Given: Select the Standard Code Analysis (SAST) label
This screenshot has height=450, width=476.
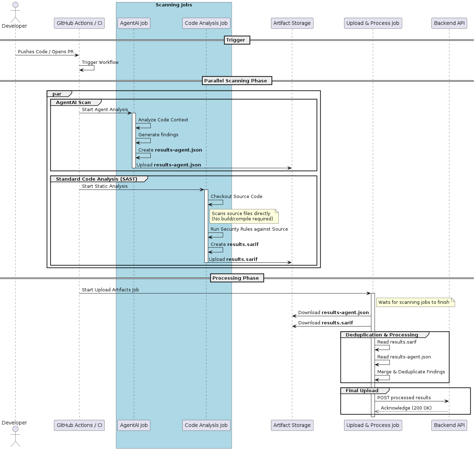Looking at the screenshot, I should coord(96,179).
